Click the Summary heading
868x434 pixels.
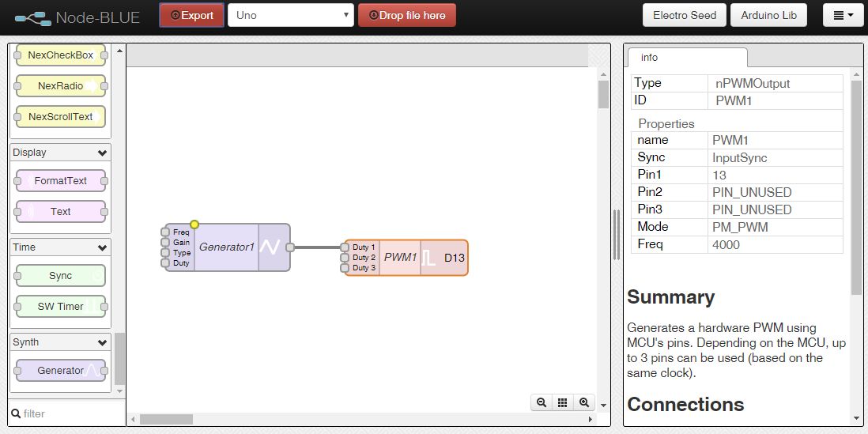(670, 297)
